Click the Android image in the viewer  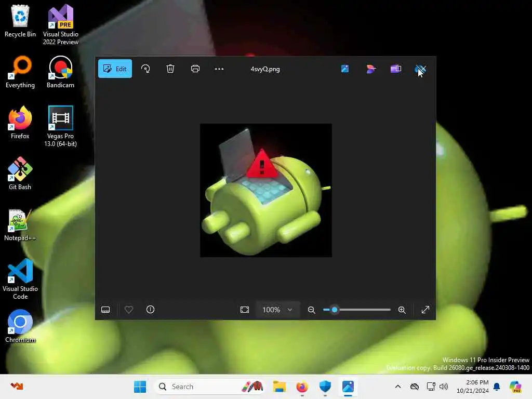pyautogui.click(x=266, y=190)
